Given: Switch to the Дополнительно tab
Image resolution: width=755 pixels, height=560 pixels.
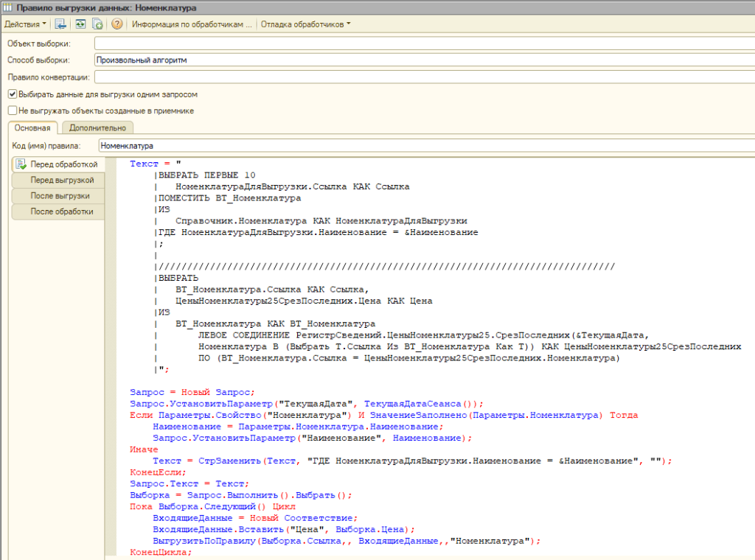Looking at the screenshot, I should click(97, 127).
